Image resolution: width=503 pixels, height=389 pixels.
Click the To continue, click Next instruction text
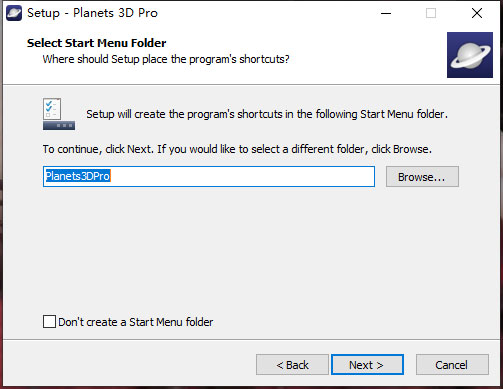[x=237, y=149]
